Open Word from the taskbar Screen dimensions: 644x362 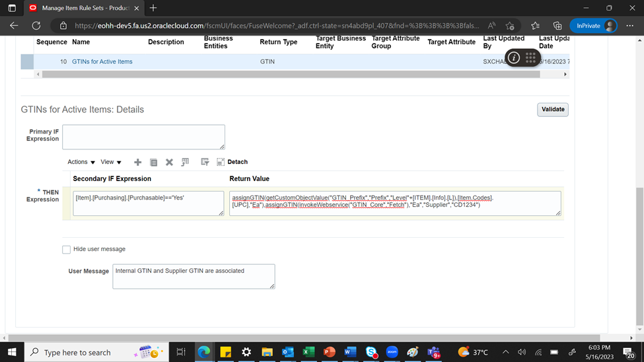click(350, 352)
